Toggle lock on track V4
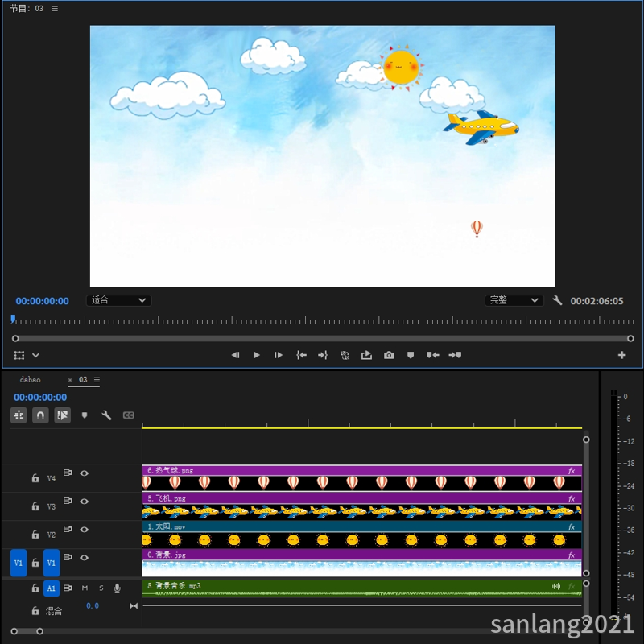Image resolution: width=644 pixels, height=644 pixels. pyautogui.click(x=35, y=478)
